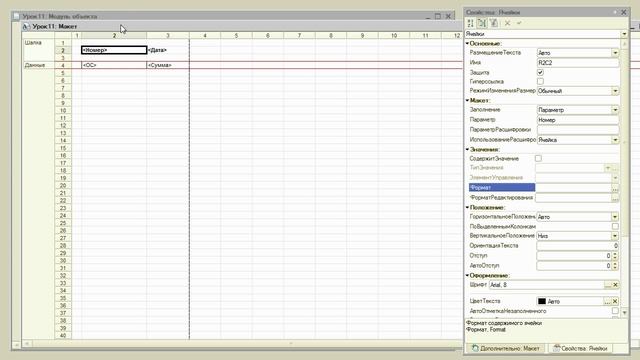Open ЦветТекста color chooser ellipsis
This screenshot has width=640, height=360.
[608, 301]
